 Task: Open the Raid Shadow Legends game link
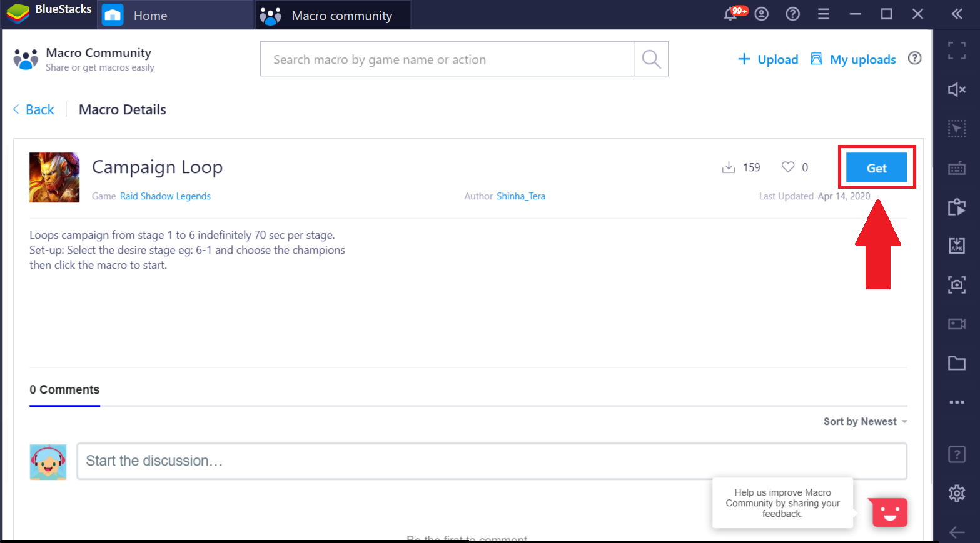tap(165, 196)
